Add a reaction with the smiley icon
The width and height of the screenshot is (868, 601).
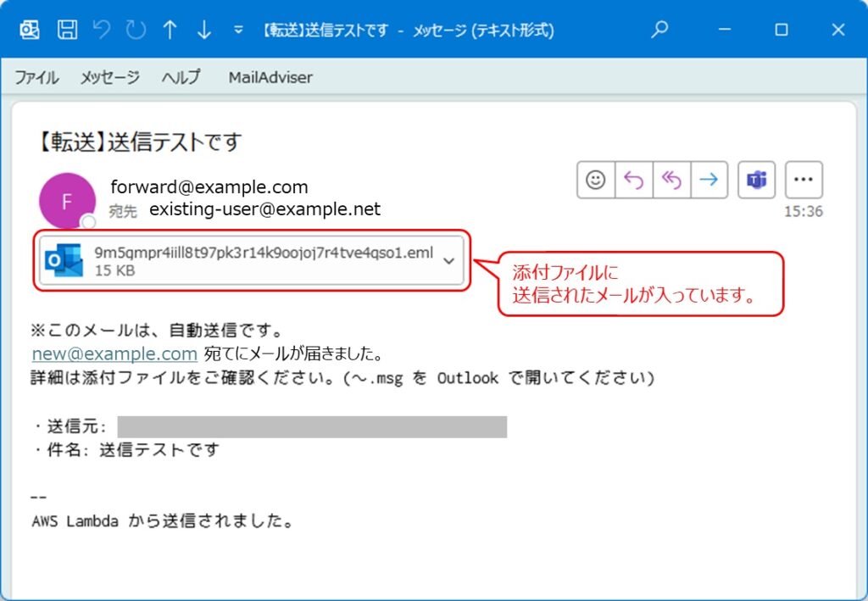click(596, 180)
